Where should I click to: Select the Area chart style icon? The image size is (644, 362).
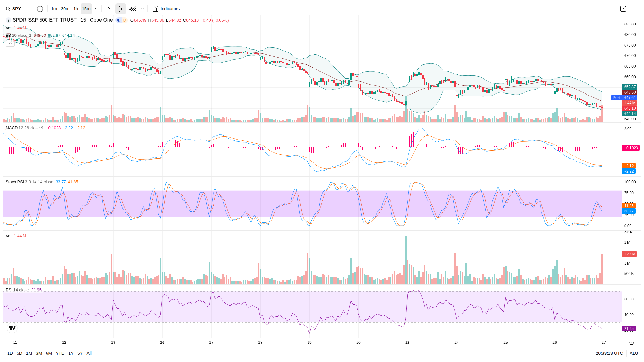point(133,9)
